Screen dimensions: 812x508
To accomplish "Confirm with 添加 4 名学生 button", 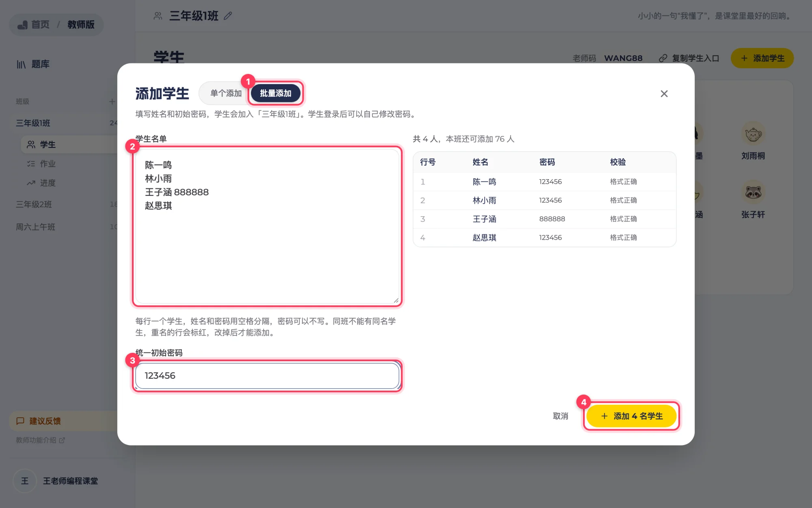I will [632, 416].
